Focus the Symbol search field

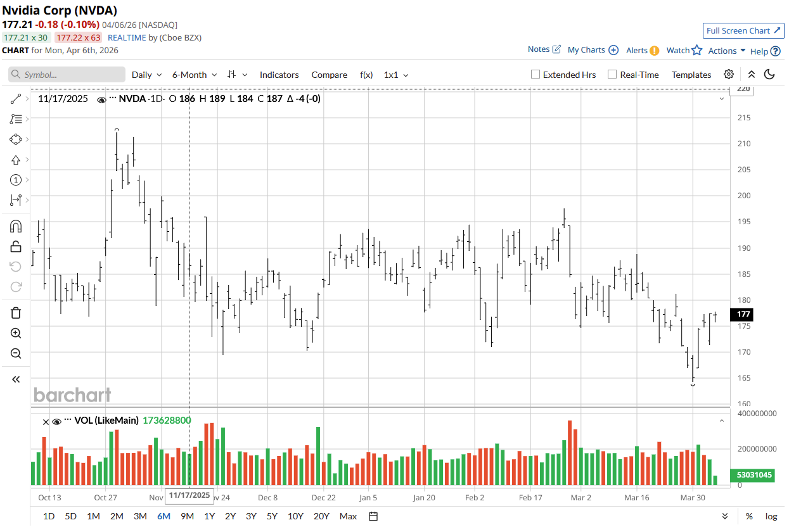[67, 74]
